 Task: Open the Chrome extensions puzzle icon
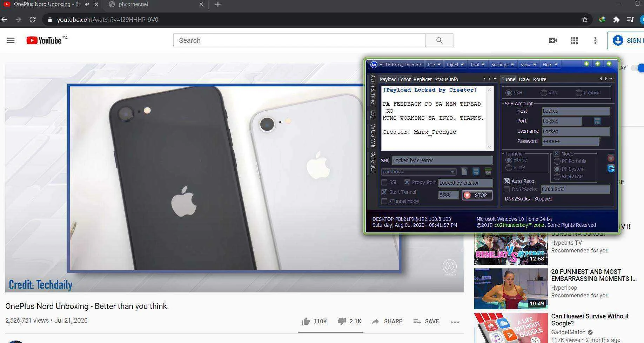pyautogui.click(x=616, y=20)
